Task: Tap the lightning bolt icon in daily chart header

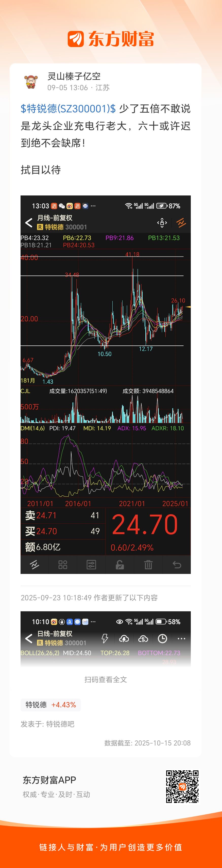Action: [x=105, y=638]
